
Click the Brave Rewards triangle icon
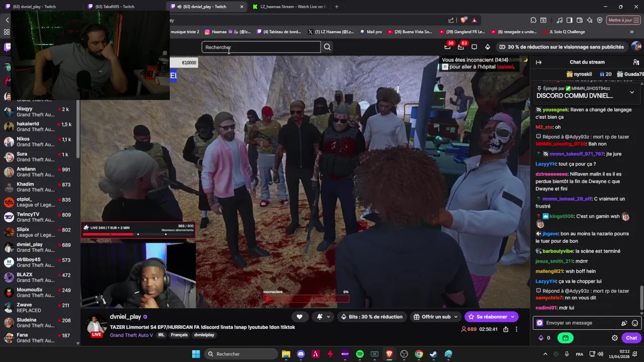tap(474, 20)
